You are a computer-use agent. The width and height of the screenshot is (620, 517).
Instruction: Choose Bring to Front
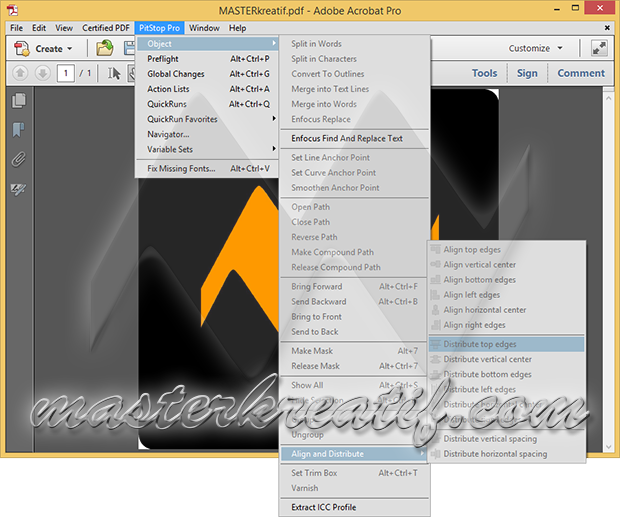[354, 317]
